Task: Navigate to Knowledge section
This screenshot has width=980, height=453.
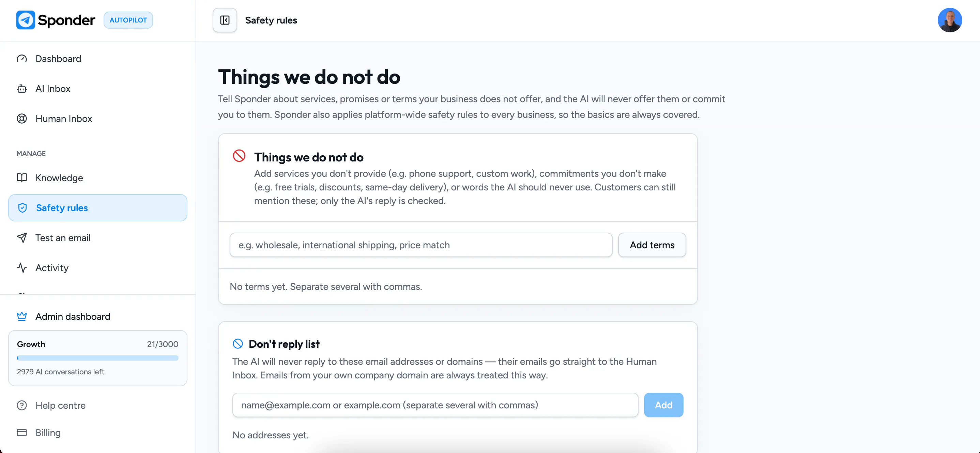Action: pyautogui.click(x=98, y=178)
